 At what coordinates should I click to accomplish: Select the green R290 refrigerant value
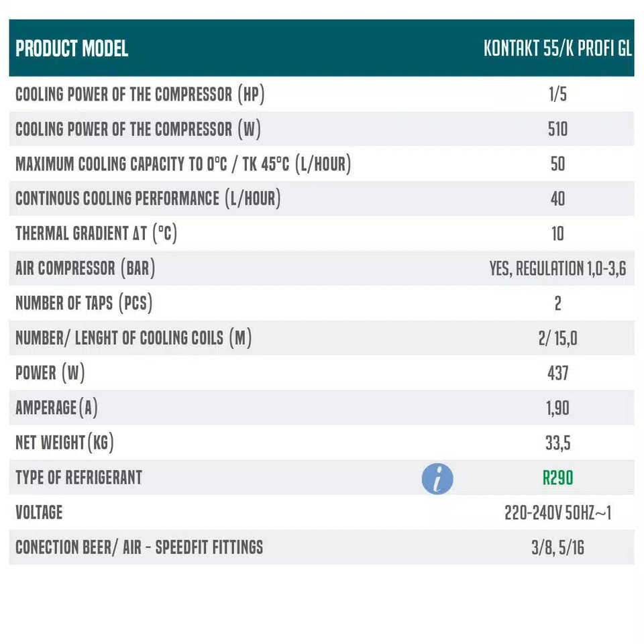pos(557,478)
